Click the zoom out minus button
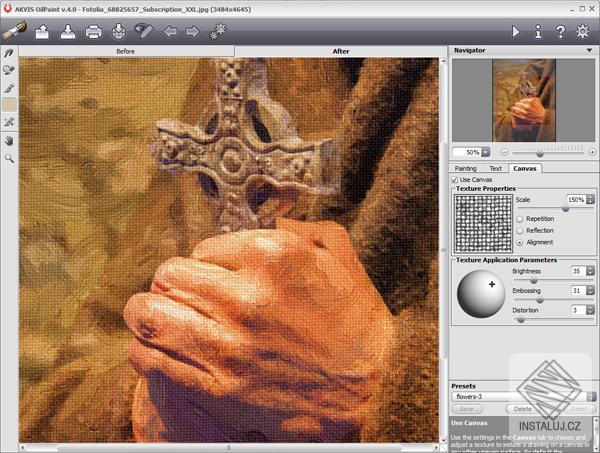The image size is (600, 453). click(x=504, y=152)
